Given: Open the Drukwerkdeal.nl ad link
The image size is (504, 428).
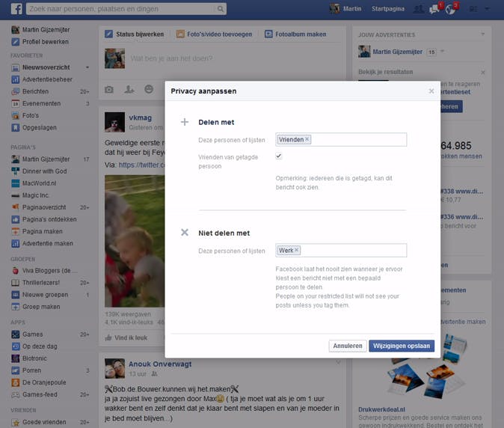Looking at the screenshot, I should pos(381,409).
